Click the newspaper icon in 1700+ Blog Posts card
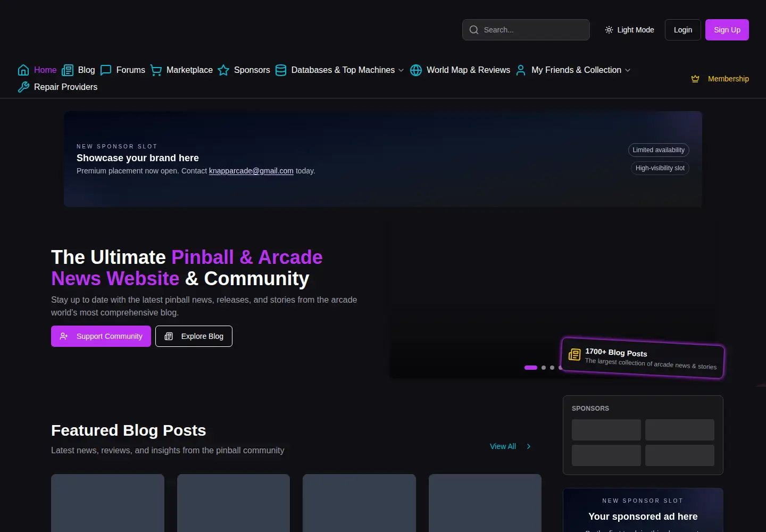The height and width of the screenshot is (532, 766). click(574, 354)
